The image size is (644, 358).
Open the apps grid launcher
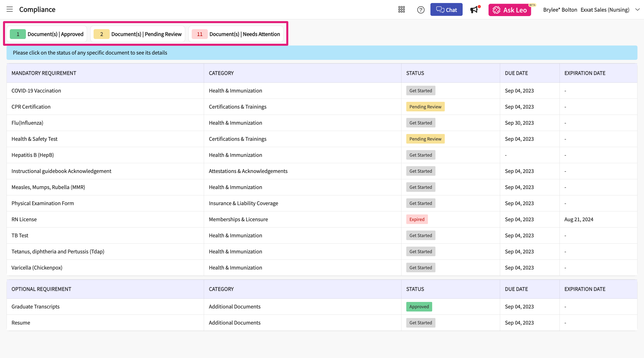(x=401, y=10)
